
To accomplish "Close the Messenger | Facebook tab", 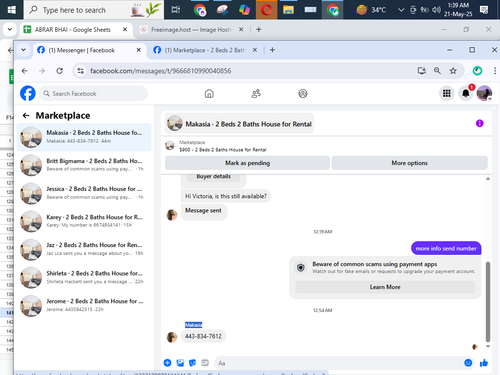I will point(139,50).
